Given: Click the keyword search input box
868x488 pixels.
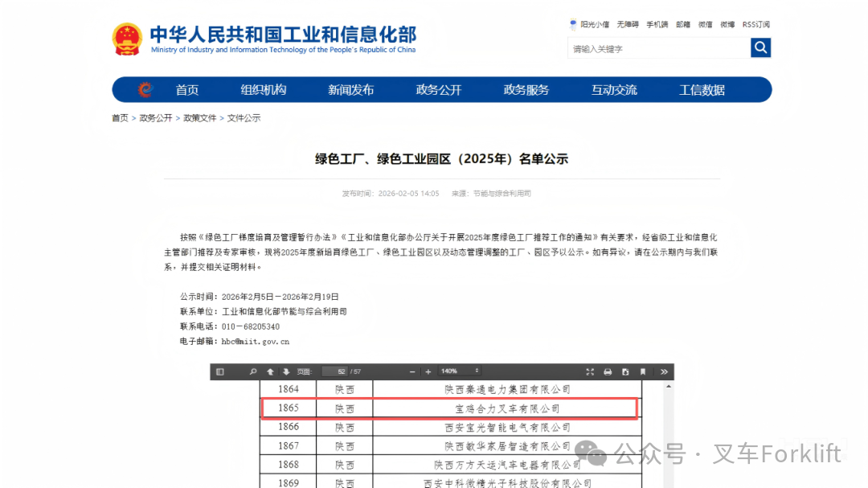Looking at the screenshot, I should coord(658,49).
